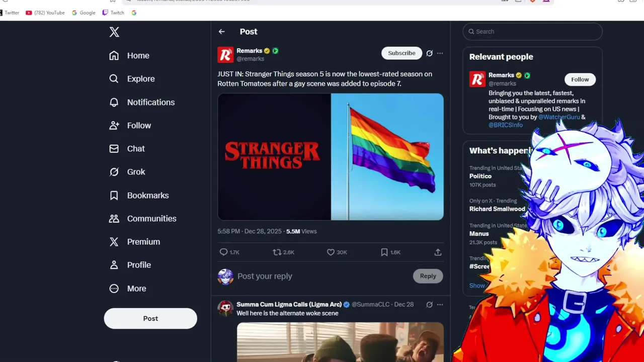Open the @BRICSinfo link
The image size is (644, 362).
click(x=506, y=125)
